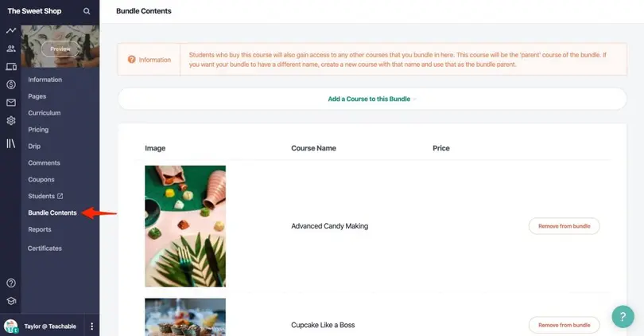Image resolution: width=644 pixels, height=336 pixels.
Task: Select Pricing in the course sidebar
Action: coord(38,130)
